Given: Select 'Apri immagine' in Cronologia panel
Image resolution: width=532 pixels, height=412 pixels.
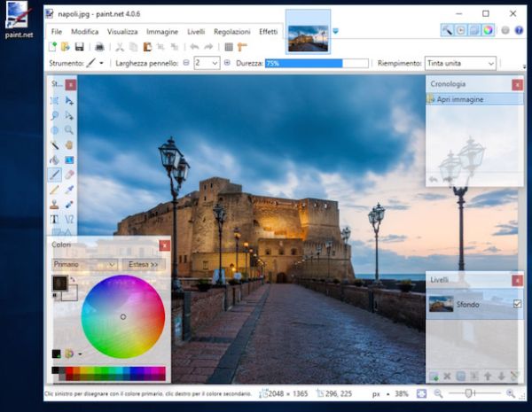Looking at the screenshot, I should coord(461,99).
